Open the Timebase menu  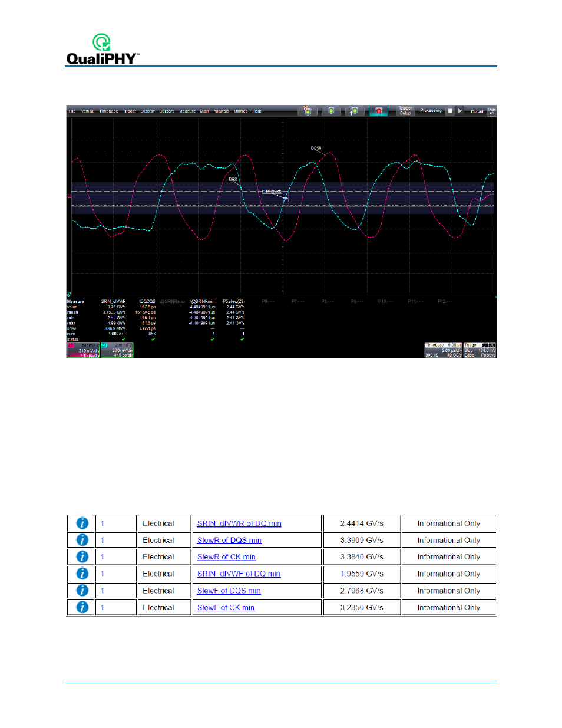[x=108, y=111]
